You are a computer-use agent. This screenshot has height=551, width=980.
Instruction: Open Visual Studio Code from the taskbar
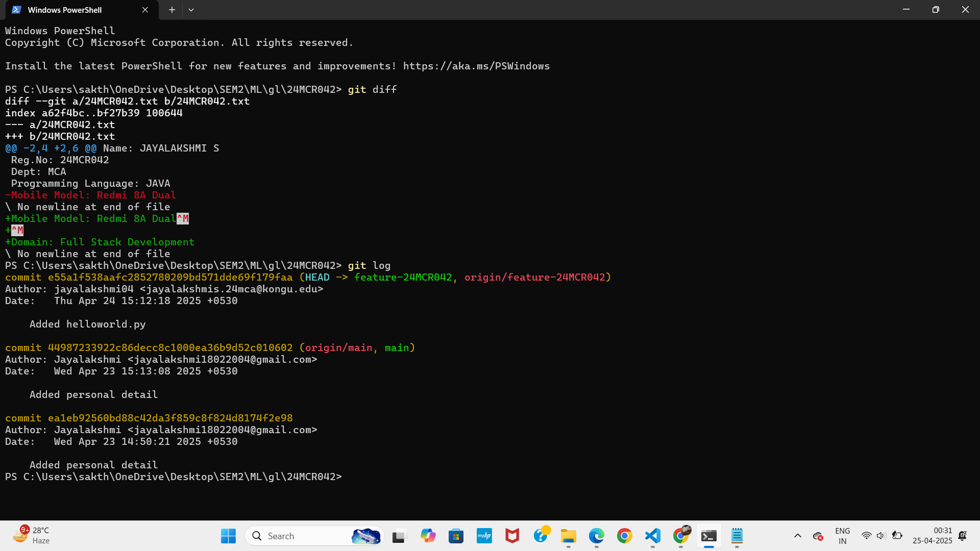coord(652,536)
